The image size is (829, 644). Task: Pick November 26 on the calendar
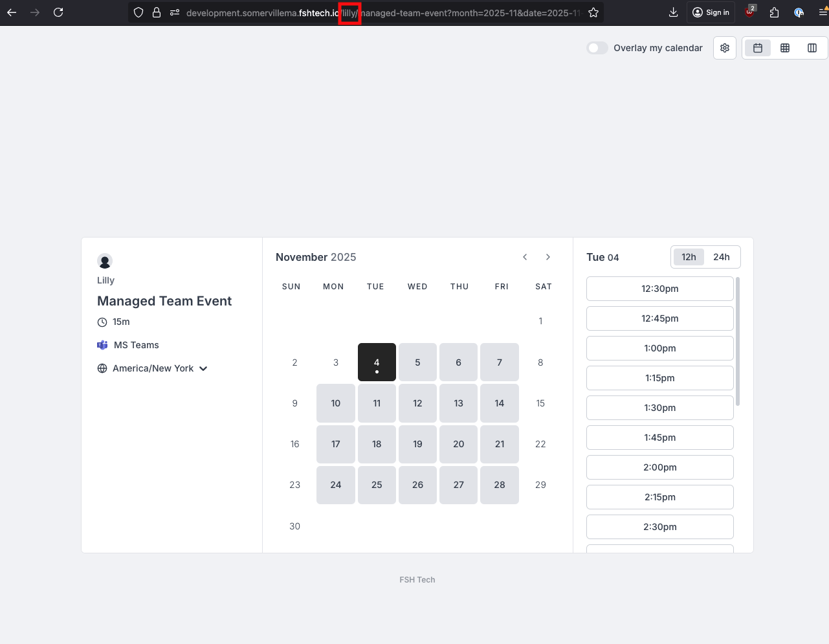417,485
